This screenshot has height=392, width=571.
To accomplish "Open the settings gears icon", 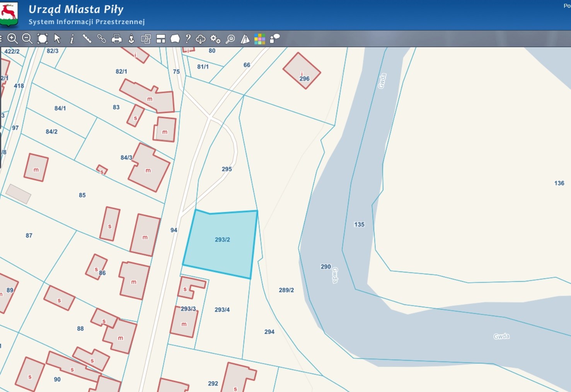I will [215, 39].
